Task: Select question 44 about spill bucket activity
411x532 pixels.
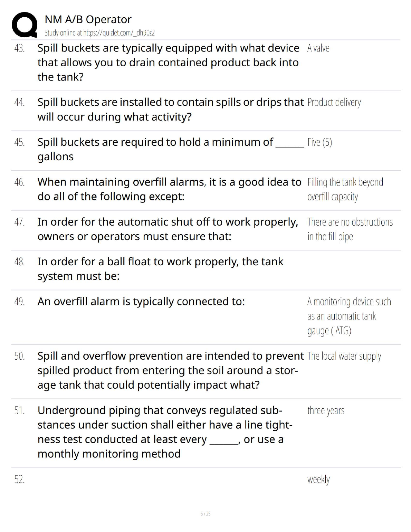Action: (170, 110)
